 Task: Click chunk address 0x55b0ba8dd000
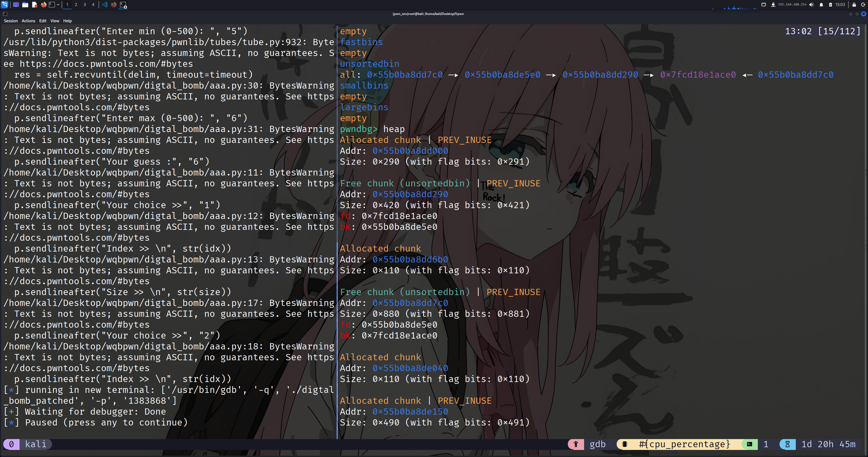[410, 151]
